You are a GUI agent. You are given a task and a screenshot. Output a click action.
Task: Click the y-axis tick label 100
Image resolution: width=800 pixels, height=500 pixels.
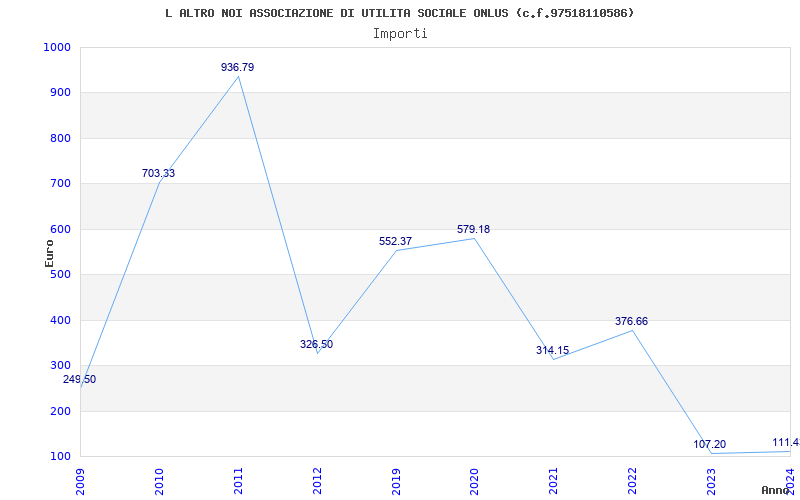click(60, 457)
